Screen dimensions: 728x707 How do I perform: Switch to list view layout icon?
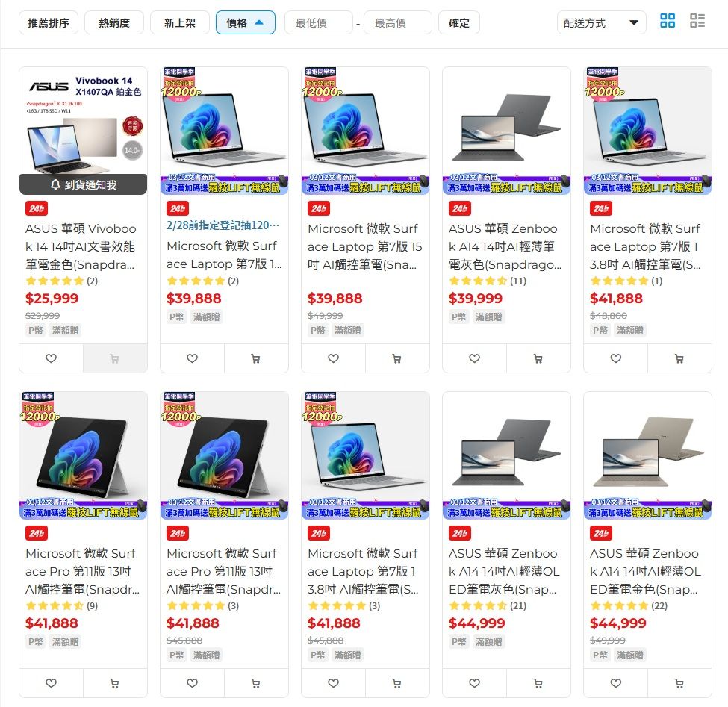click(x=697, y=21)
